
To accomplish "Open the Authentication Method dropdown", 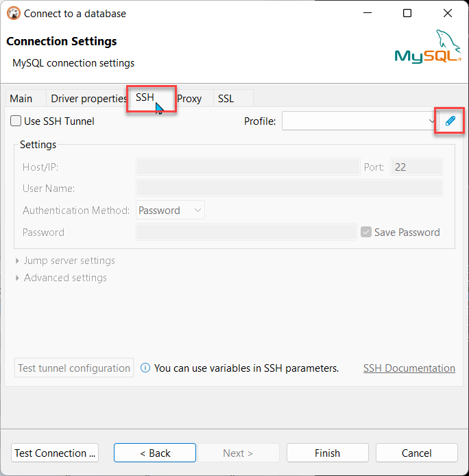I will coord(170,211).
